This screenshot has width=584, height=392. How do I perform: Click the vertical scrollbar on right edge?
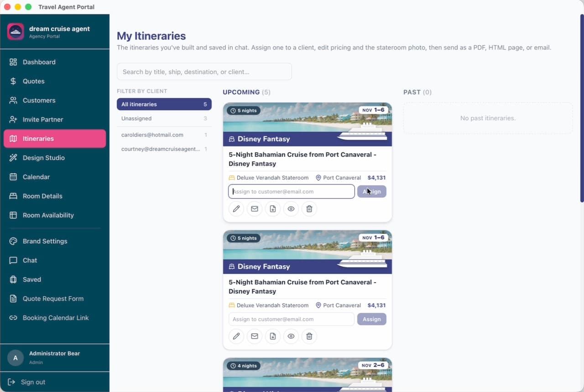click(x=582, y=108)
